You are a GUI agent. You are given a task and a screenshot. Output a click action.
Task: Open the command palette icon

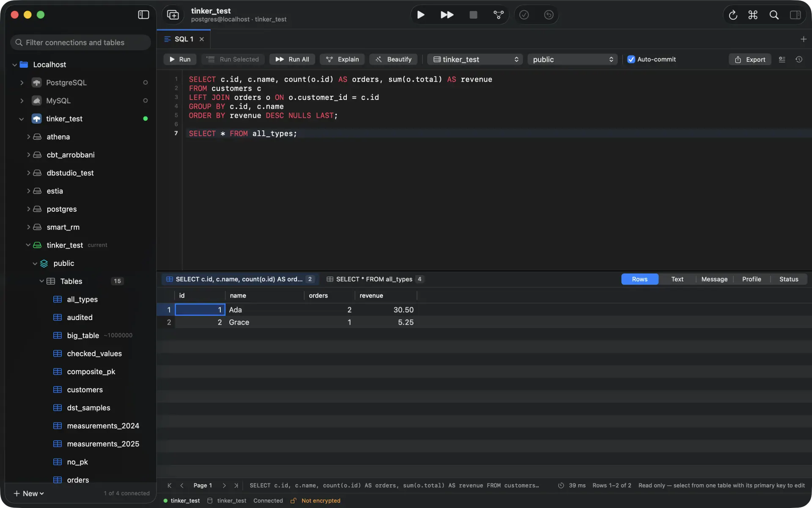click(753, 15)
